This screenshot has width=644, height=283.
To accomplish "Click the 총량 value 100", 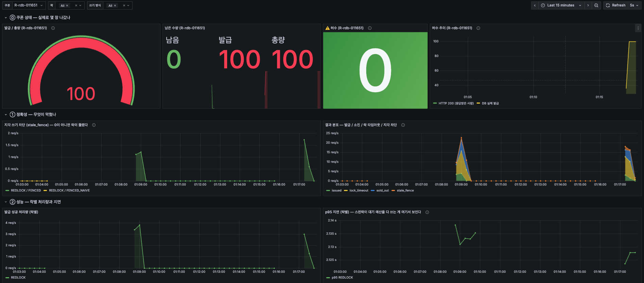I will click(x=292, y=60).
